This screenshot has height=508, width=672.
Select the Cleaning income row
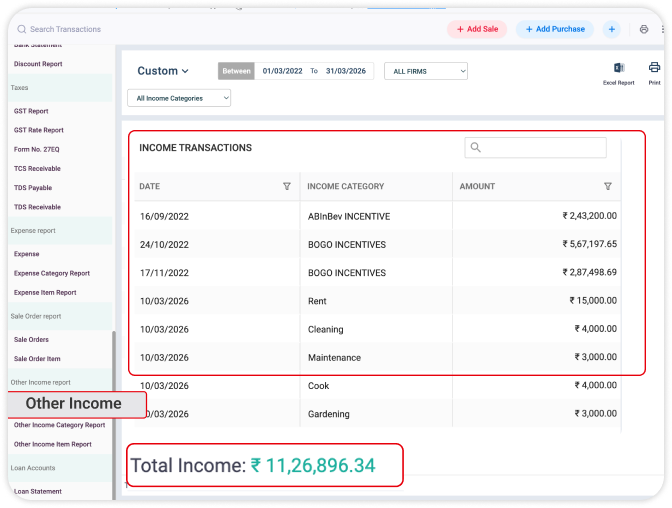[378, 329]
